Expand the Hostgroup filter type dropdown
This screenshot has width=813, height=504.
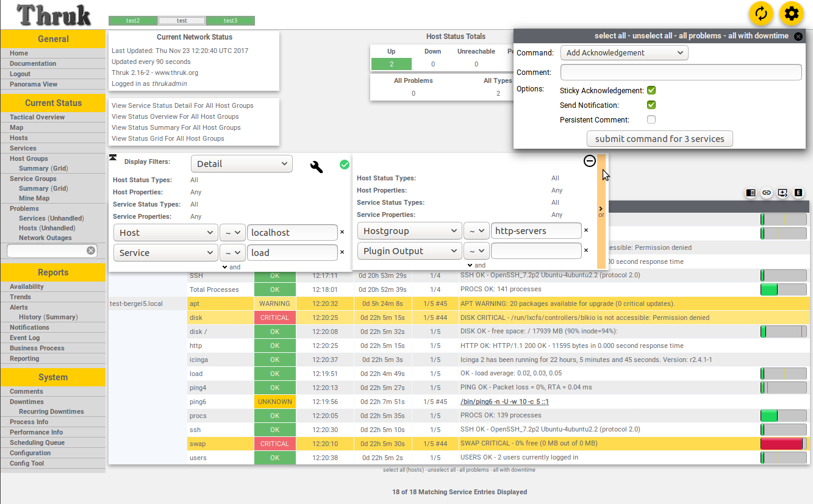click(x=409, y=231)
